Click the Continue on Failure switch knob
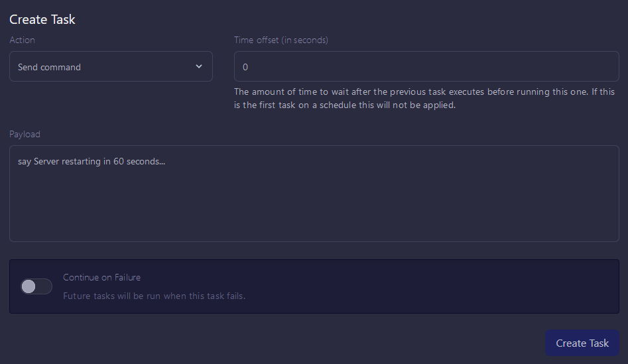 [x=29, y=286]
